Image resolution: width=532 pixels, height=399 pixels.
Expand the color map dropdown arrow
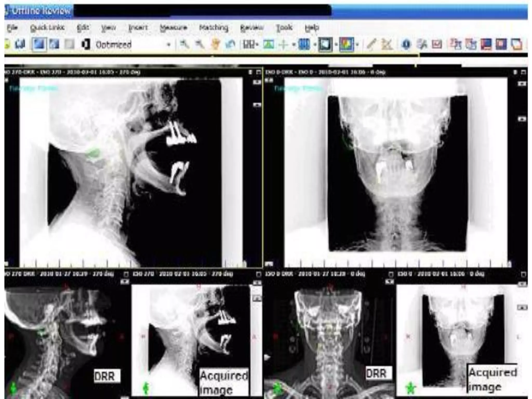pos(357,45)
